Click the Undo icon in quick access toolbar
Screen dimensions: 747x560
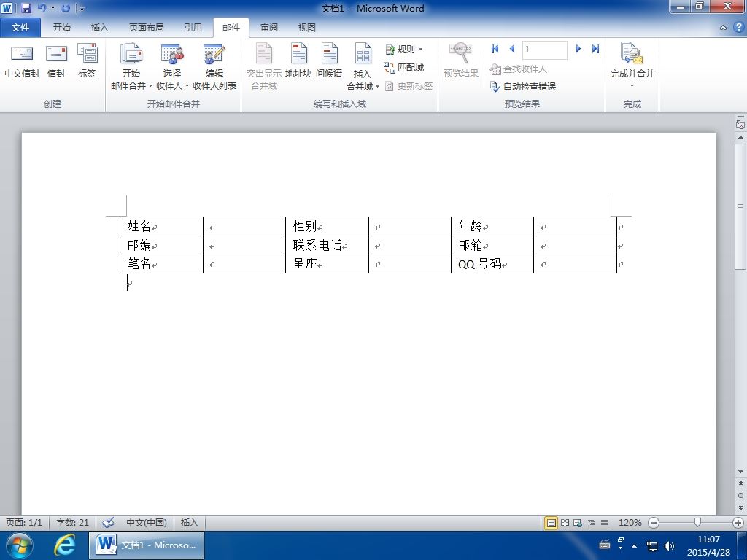click(42, 8)
